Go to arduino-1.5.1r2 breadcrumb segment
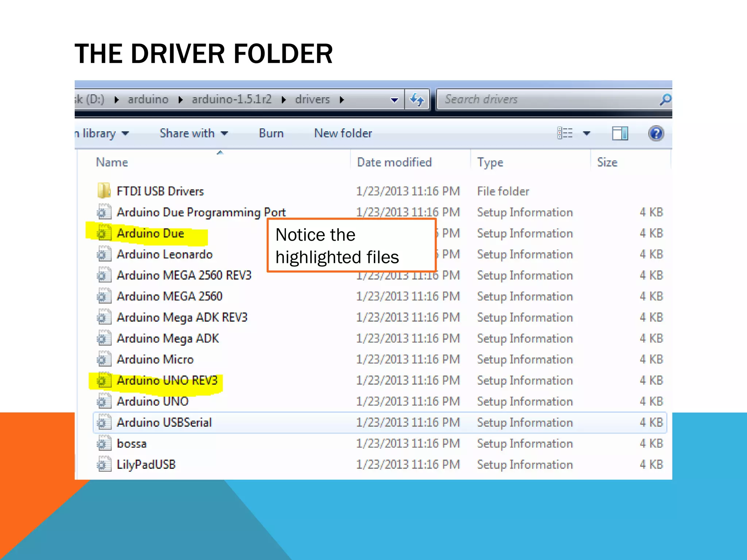The image size is (747, 560). [x=232, y=100]
